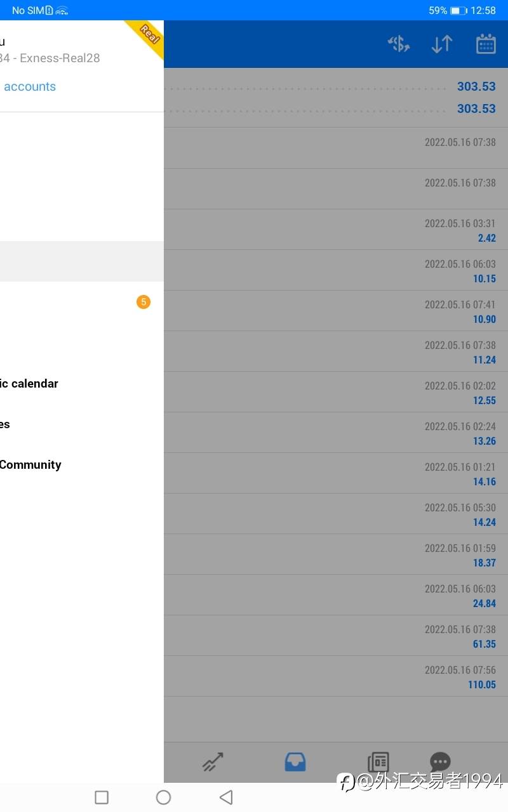Select the highlighted gray drawer menu row
This screenshot has width=508, height=812.
click(81, 261)
